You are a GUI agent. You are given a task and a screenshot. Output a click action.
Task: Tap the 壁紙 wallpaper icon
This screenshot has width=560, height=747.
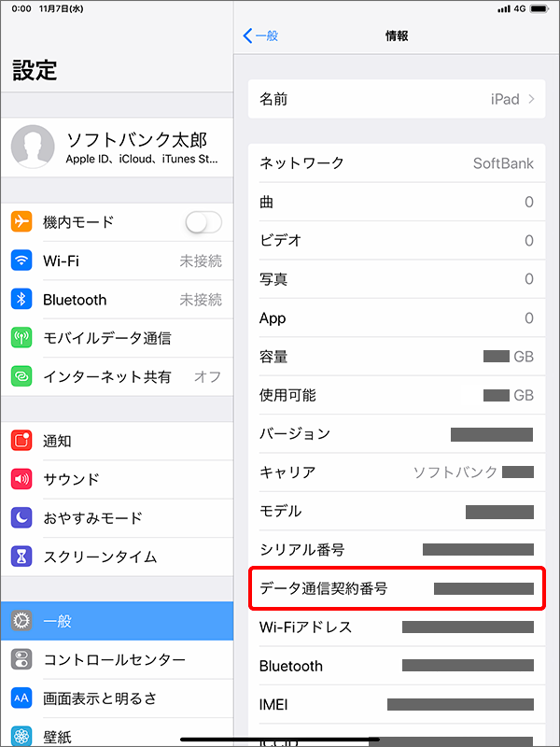pos(21,737)
